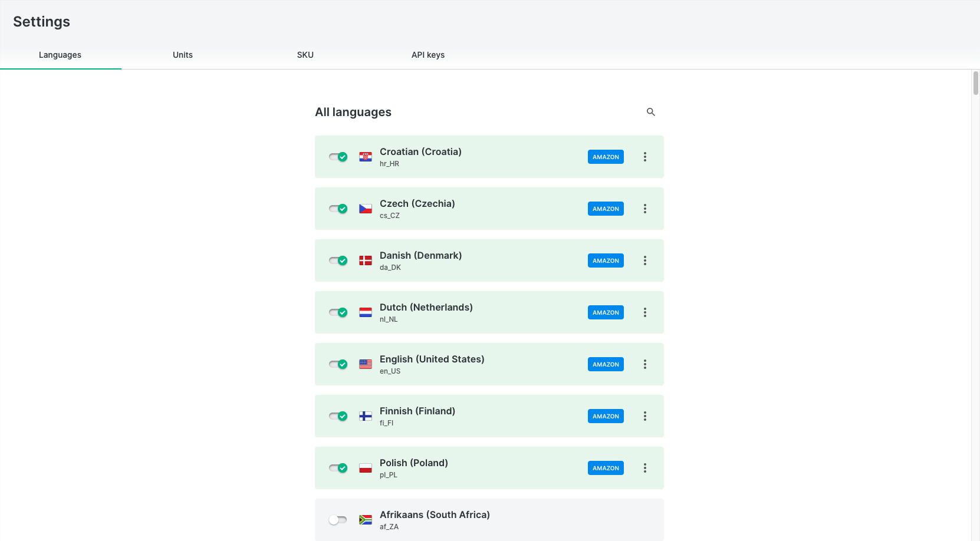
Task: Click the AMAZON badge for Danish
Action: tap(606, 260)
